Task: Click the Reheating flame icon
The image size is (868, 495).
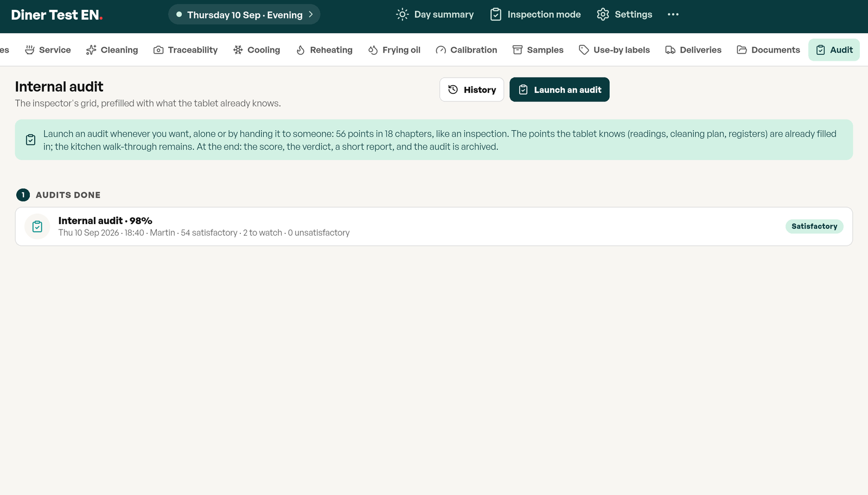Action: coord(301,50)
